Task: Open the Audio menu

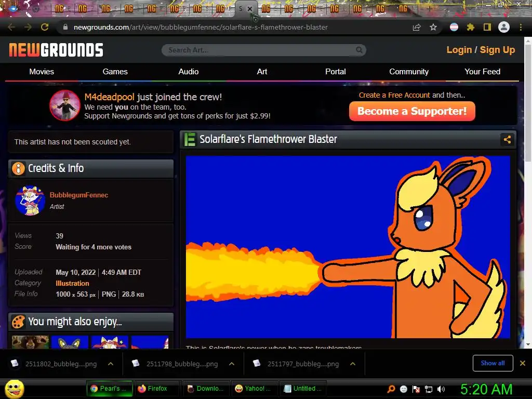Action: [189, 72]
